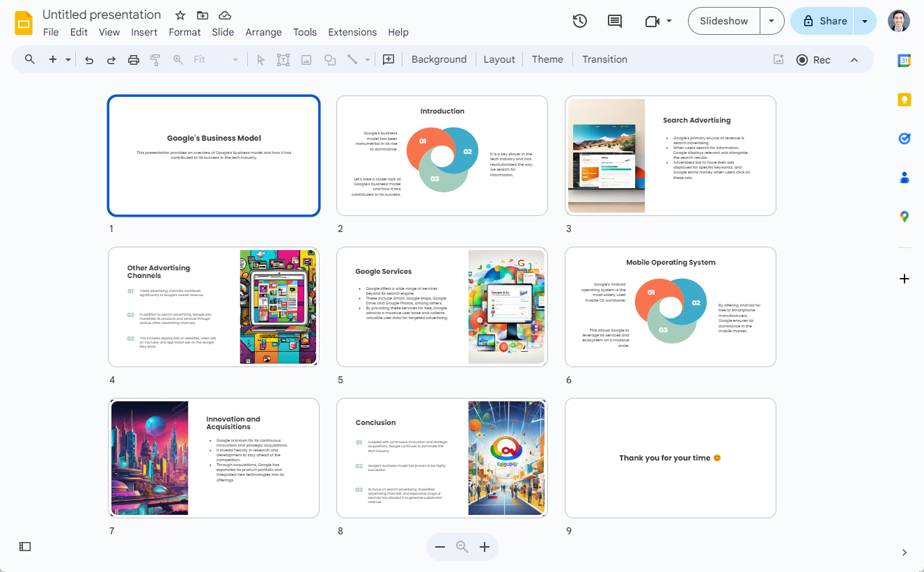
Task: Select slide 7 Innovation and Acquisitions thumbnail
Action: [214, 458]
